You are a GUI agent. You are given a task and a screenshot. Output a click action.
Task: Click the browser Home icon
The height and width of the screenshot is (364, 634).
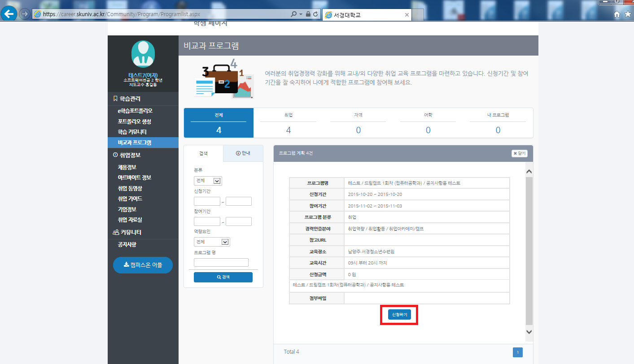pyautogui.click(x=617, y=13)
